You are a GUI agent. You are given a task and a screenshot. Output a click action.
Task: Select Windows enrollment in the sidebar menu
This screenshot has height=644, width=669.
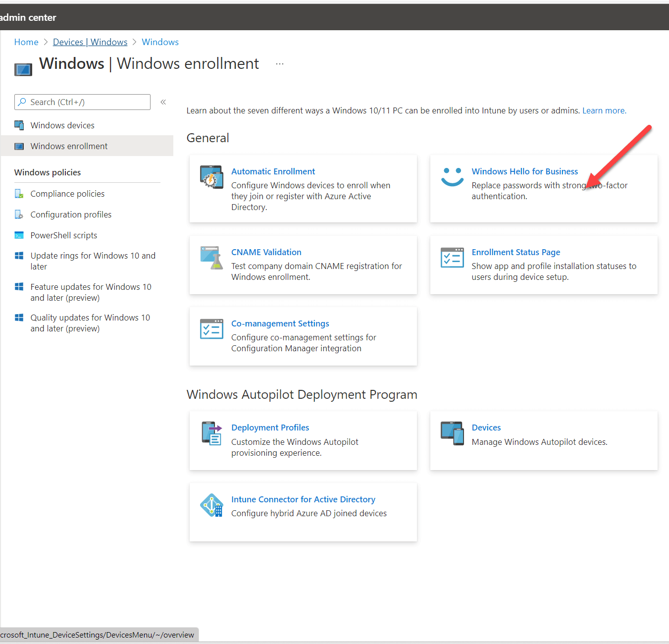pyautogui.click(x=69, y=146)
